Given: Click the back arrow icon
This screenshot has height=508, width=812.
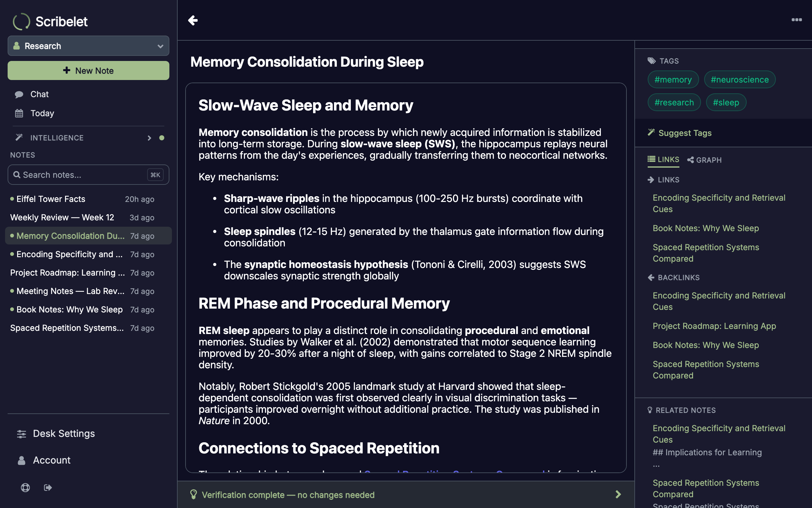Looking at the screenshot, I should (193, 20).
